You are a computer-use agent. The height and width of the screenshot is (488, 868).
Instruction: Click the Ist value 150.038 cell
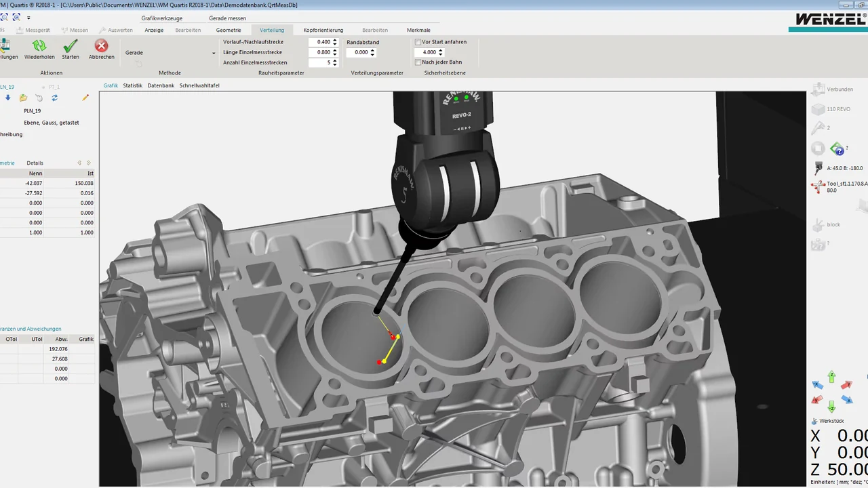coord(71,183)
